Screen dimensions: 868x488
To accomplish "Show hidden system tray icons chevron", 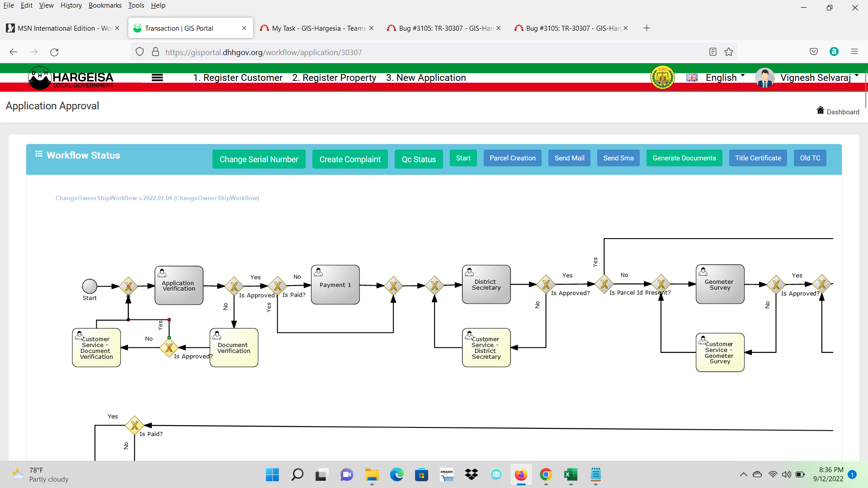I will (x=743, y=474).
